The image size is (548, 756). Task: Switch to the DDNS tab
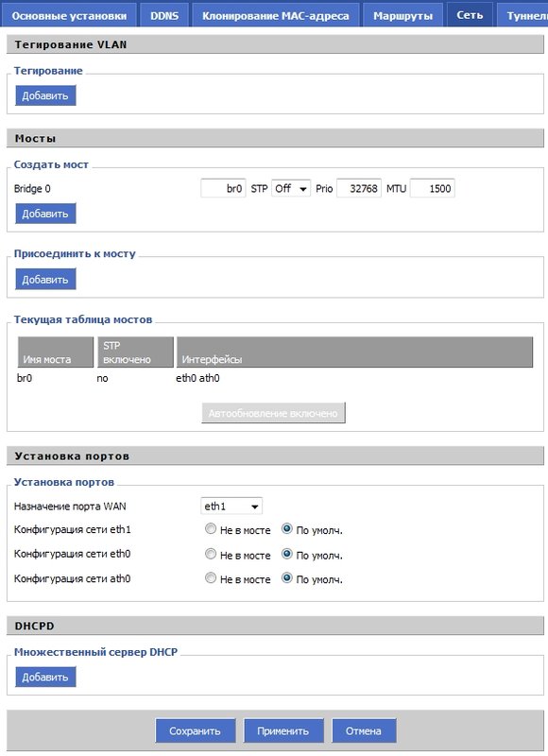[164, 15]
